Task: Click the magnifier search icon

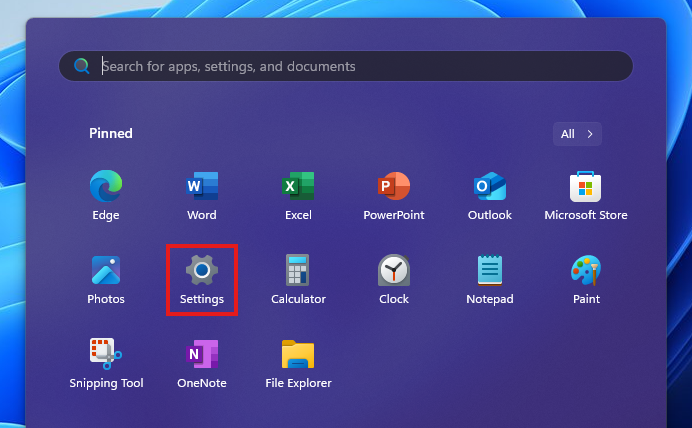Action: click(x=82, y=66)
